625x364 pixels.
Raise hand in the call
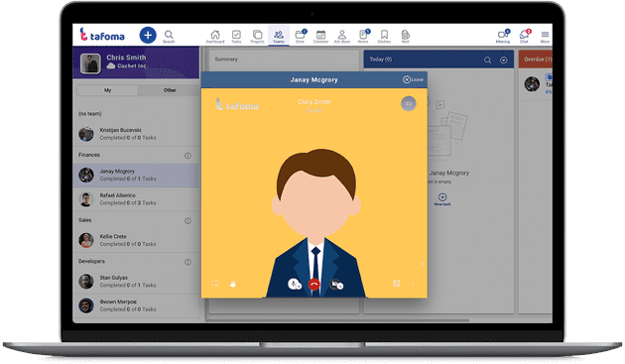point(233,284)
